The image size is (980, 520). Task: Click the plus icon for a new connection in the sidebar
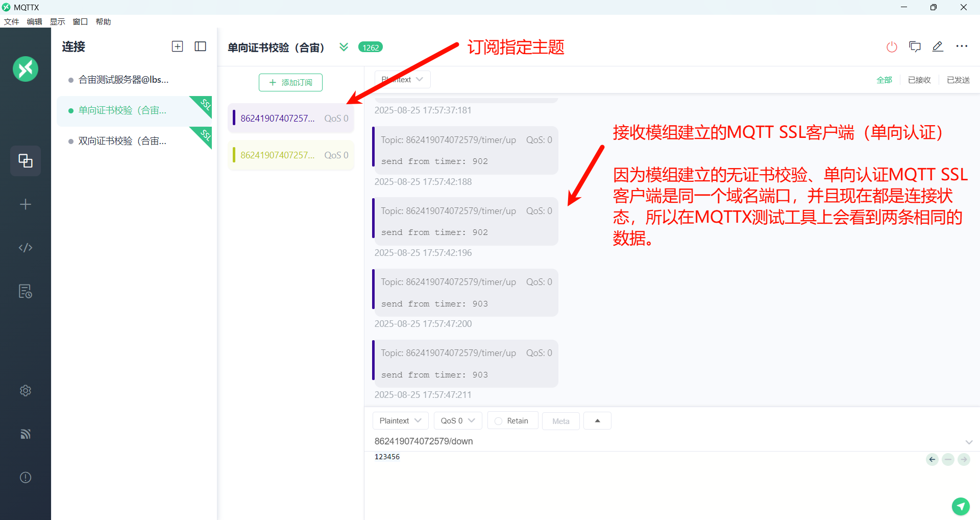26,204
